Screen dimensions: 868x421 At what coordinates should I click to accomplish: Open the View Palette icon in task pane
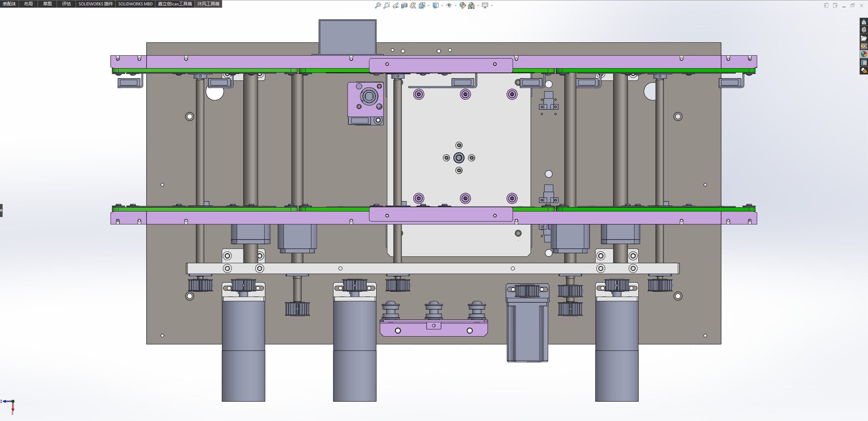[864, 46]
